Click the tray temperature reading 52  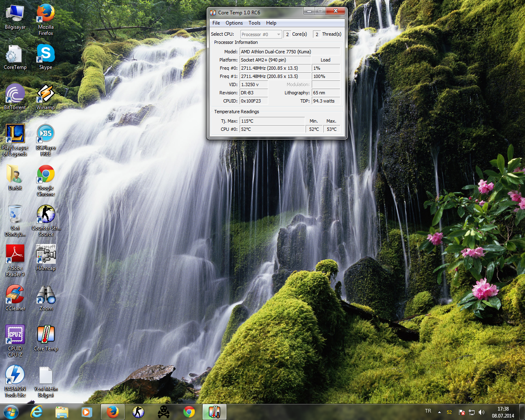pos(449,412)
